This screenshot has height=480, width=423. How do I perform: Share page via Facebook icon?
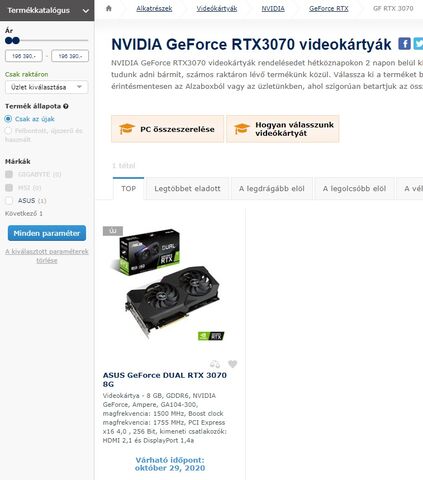(x=404, y=44)
